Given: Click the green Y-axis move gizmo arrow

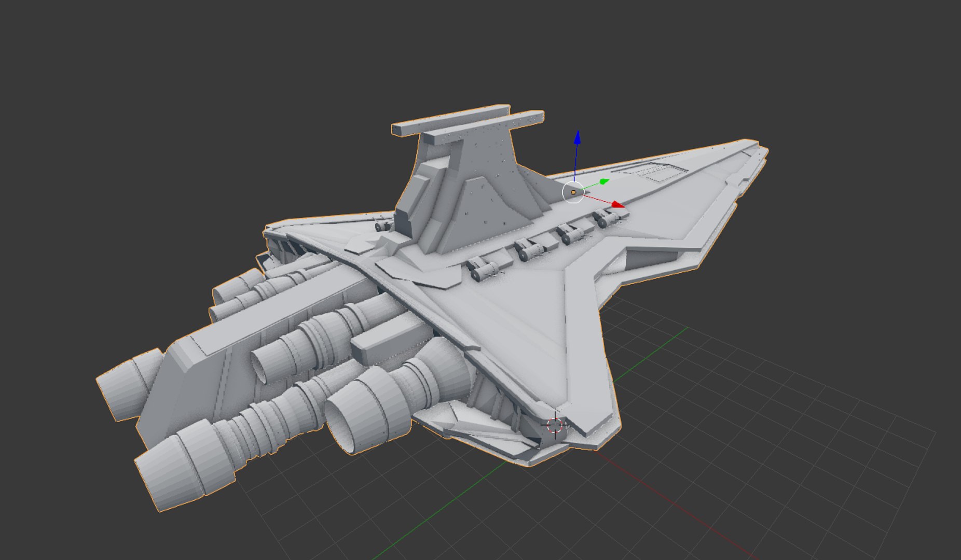Looking at the screenshot, I should 604,181.
